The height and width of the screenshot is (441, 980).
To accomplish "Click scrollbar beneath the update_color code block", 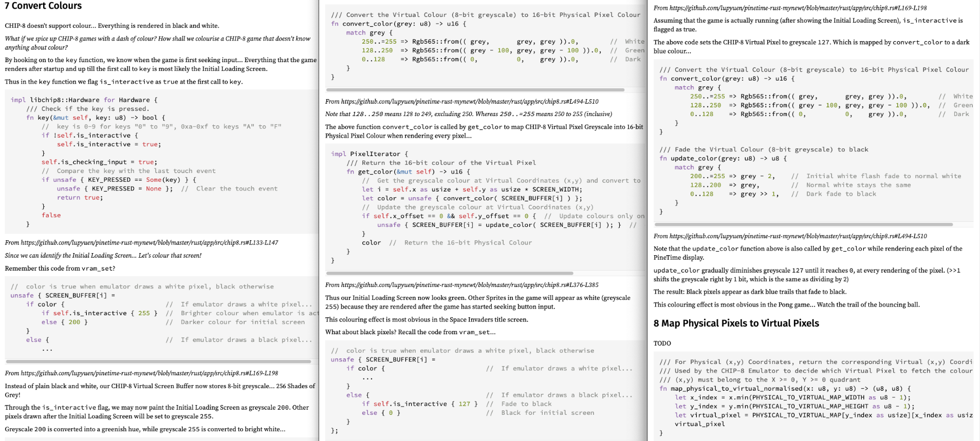I will [804, 224].
